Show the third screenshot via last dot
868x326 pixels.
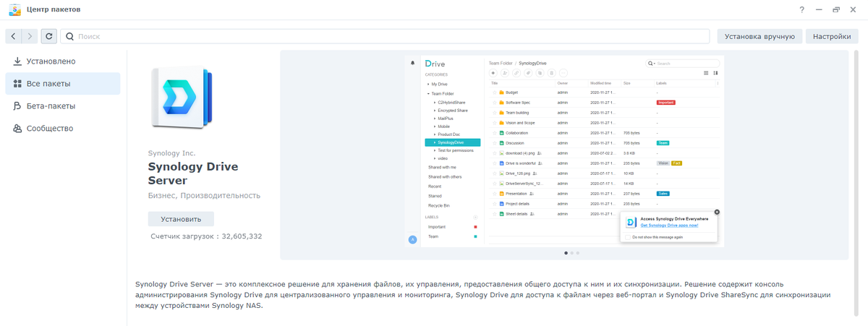coord(578,253)
